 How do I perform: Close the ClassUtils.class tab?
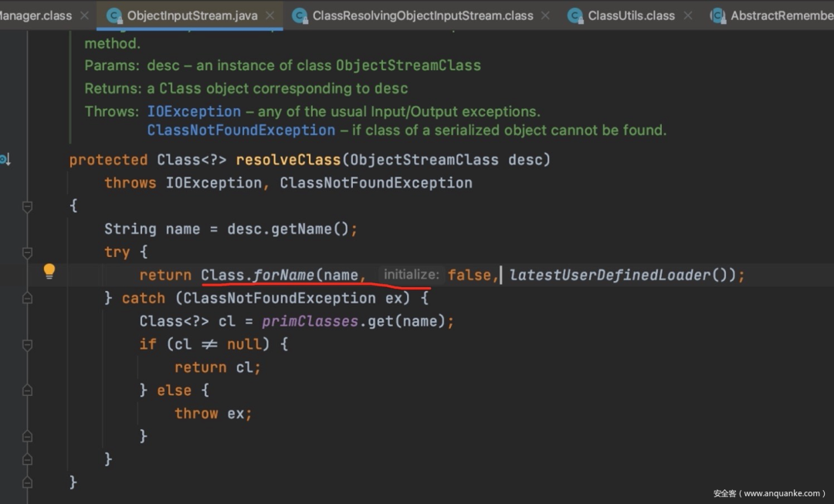(688, 16)
